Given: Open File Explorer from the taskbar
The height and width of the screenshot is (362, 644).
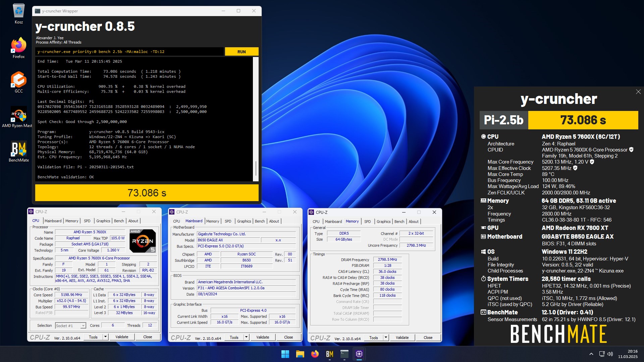Looking at the screenshot, I should click(300, 354).
